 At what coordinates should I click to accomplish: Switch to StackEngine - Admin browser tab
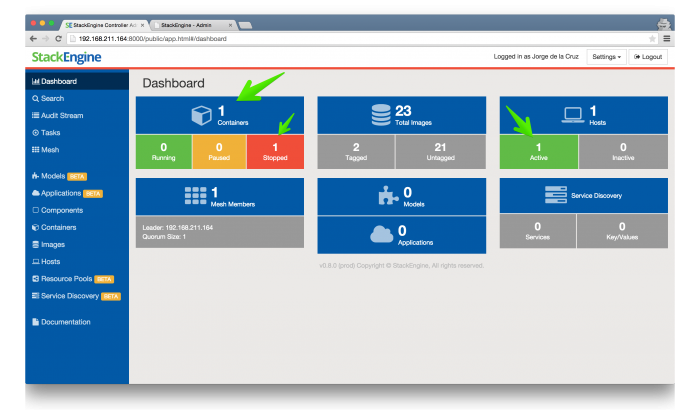(x=193, y=25)
